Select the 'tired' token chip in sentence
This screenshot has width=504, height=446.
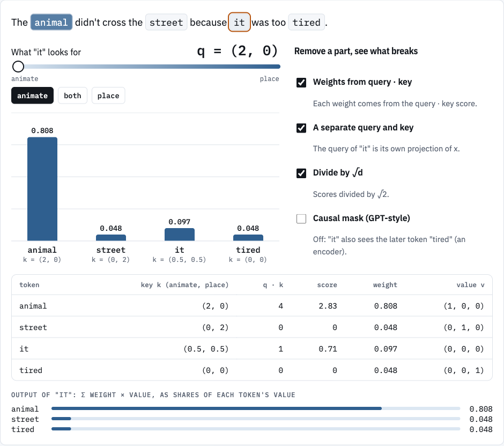(306, 22)
